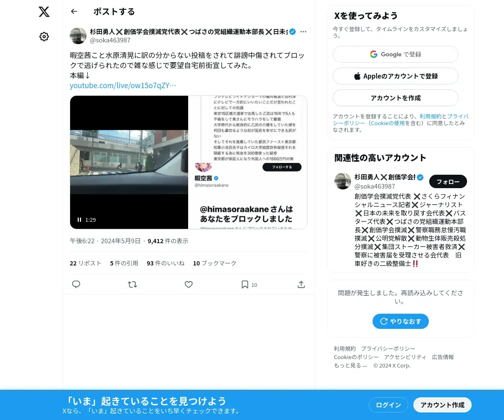
Task: Pause the video with the pause button
Action: click(x=79, y=220)
